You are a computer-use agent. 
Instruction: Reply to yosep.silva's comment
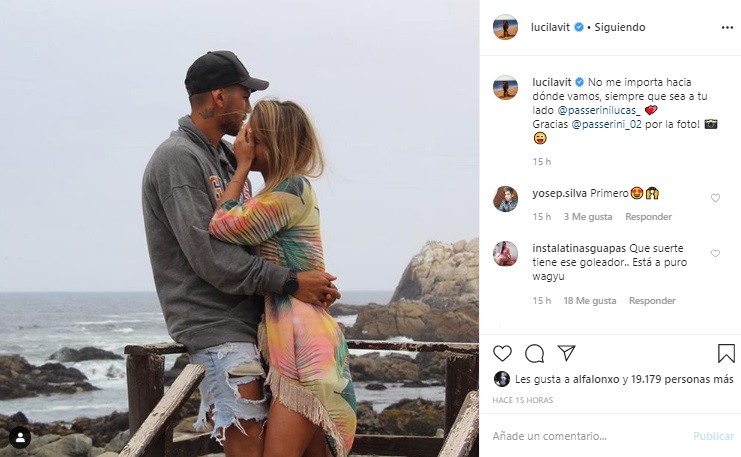(x=648, y=217)
